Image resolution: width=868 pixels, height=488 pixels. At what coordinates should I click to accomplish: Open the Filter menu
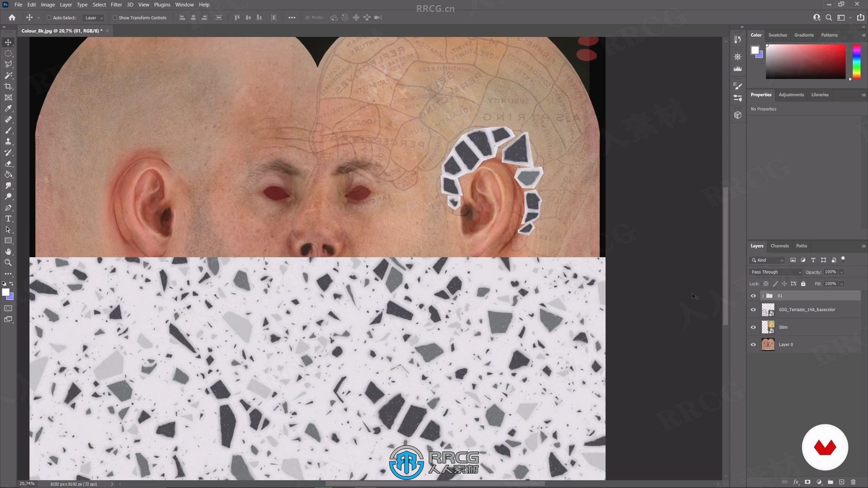pyautogui.click(x=116, y=5)
